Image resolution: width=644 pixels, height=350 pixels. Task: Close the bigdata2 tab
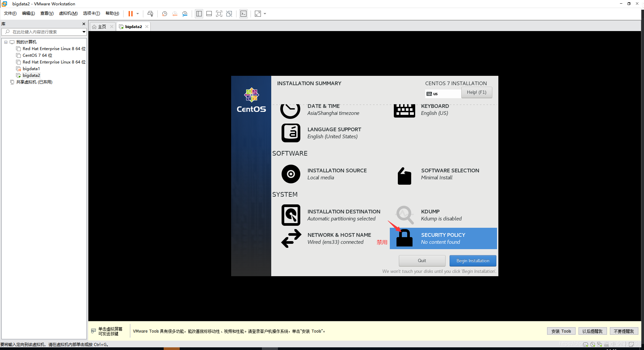click(x=147, y=27)
